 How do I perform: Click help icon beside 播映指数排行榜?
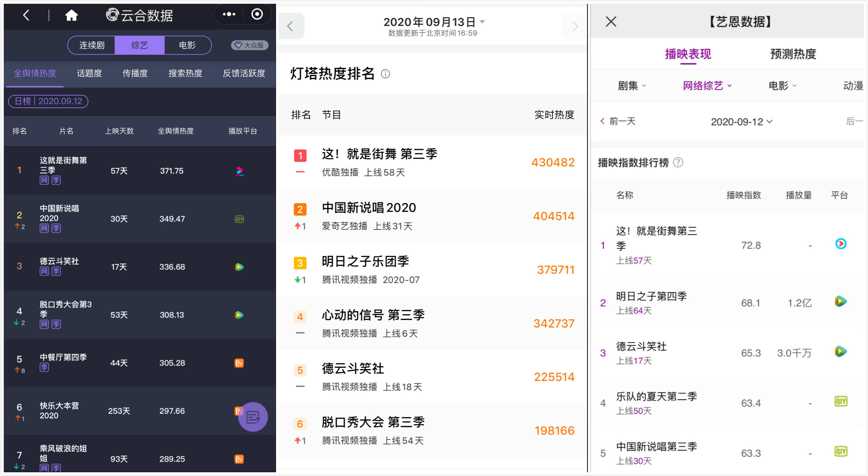pyautogui.click(x=678, y=163)
